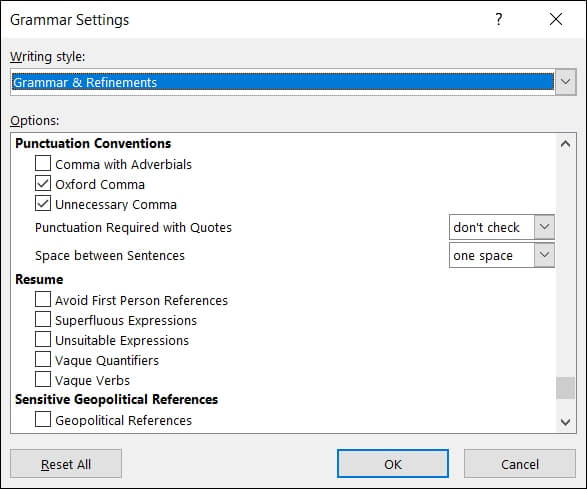Image resolution: width=587 pixels, height=489 pixels.
Task: Enable Vague Quantifiers checkbox
Action: [x=43, y=359]
